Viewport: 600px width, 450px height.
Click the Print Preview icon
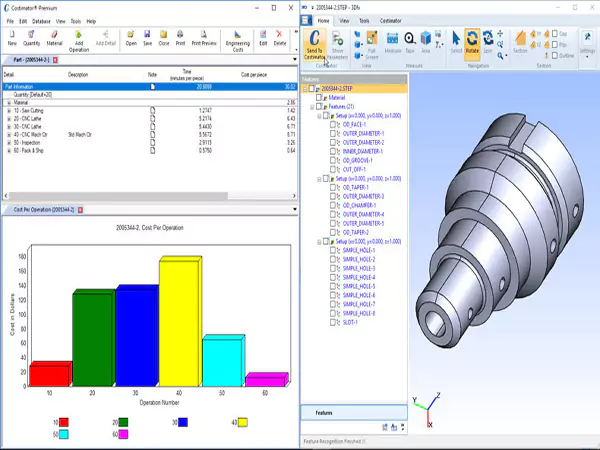point(204,39)
